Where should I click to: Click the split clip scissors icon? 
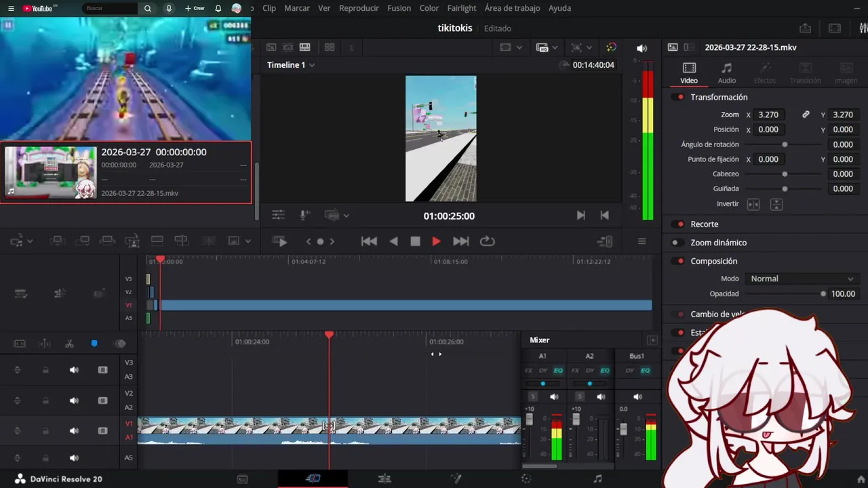click(69, 344)
